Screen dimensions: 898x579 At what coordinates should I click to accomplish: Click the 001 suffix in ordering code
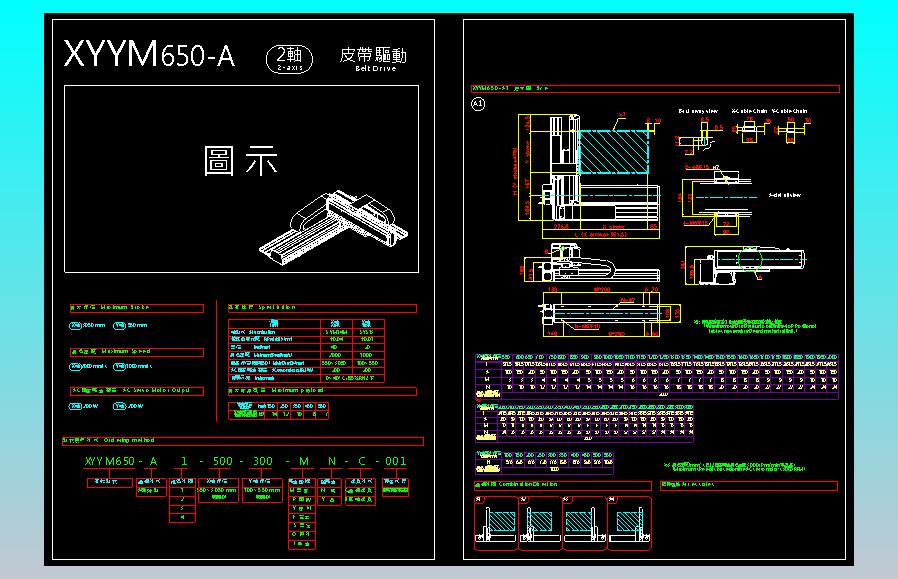[x=396, y=461]
